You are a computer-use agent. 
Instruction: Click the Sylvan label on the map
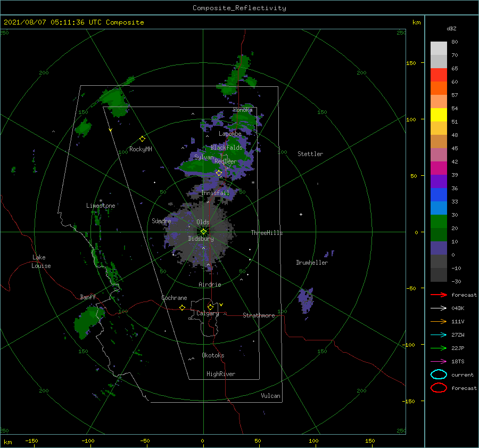[x=204, y=157]
